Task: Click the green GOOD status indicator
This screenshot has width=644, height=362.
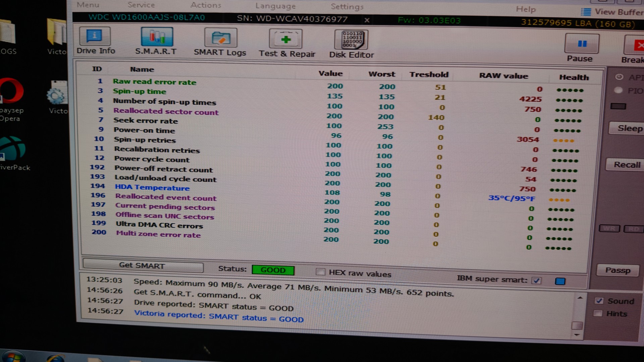Action: tap(273, 270)
